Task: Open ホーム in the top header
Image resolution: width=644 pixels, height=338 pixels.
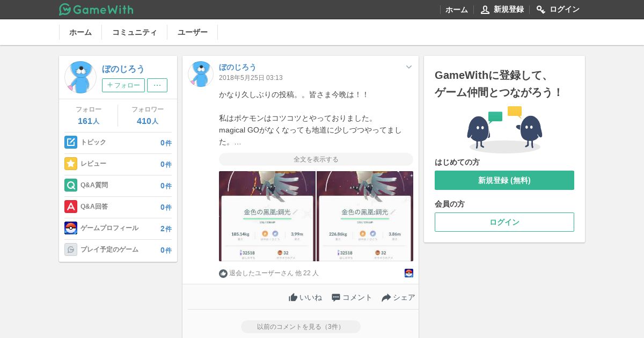Action: click(457, 10)
